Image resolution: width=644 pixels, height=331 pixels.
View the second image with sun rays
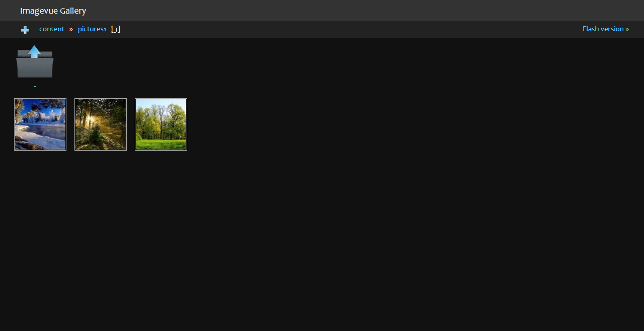pos(101,124)
